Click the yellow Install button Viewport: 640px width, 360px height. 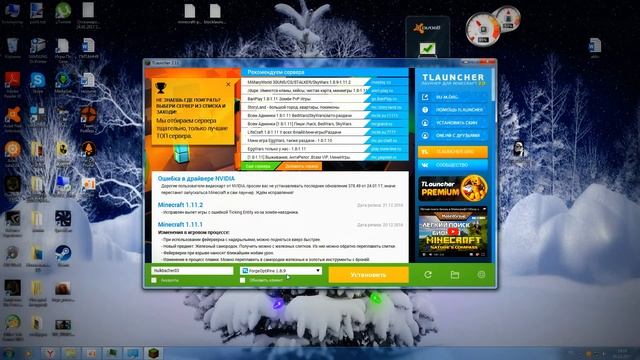(x=368, y=275)
